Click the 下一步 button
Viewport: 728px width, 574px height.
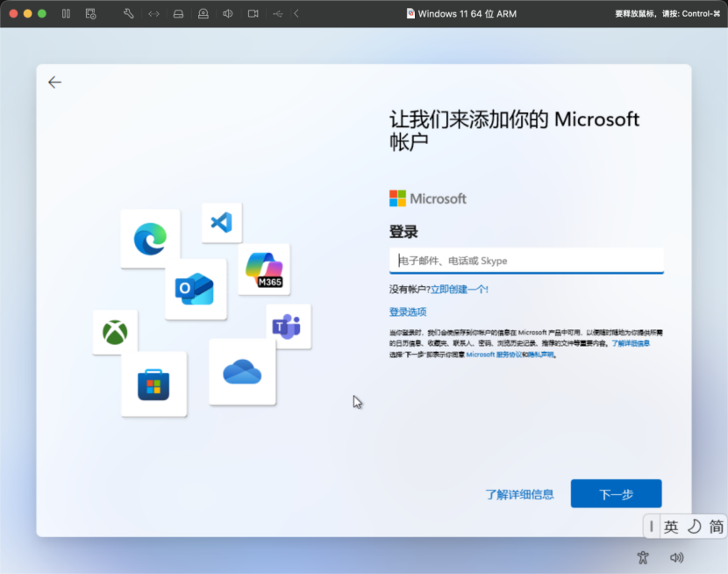(x=616, y=493)
